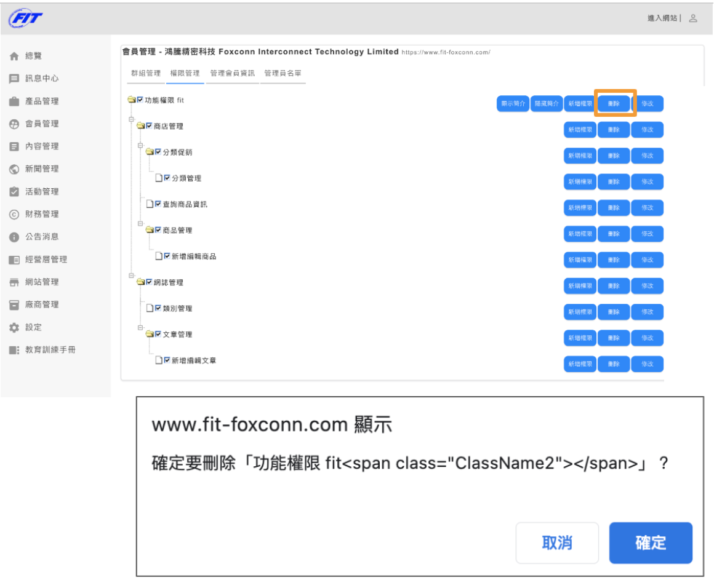
Task: Select the 權限管理 tab
Action: coord(185,73)
